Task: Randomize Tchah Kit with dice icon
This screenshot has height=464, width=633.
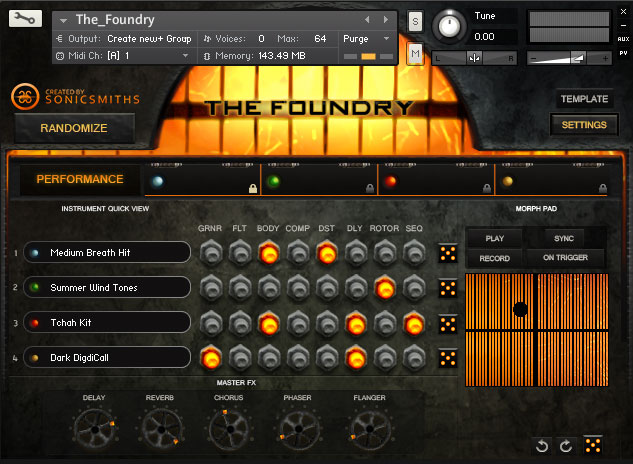Action: pyautogui.click(x=448, y=324)
